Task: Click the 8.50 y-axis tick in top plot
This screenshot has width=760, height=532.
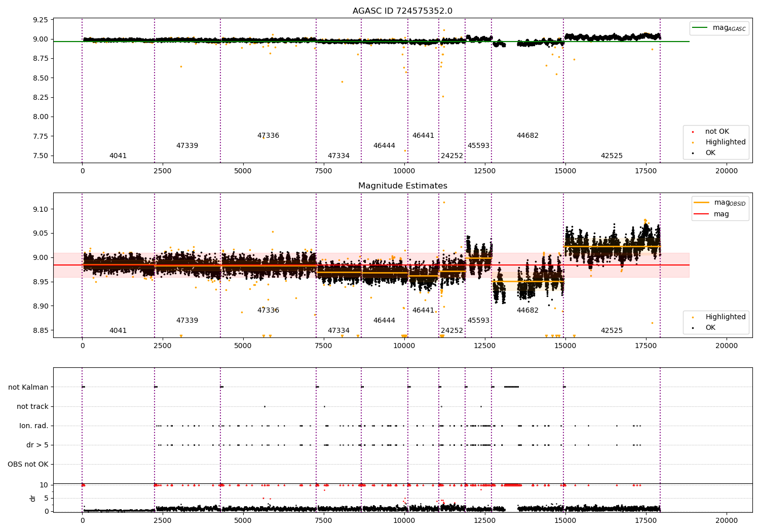Action: click(x=40, y=78)
